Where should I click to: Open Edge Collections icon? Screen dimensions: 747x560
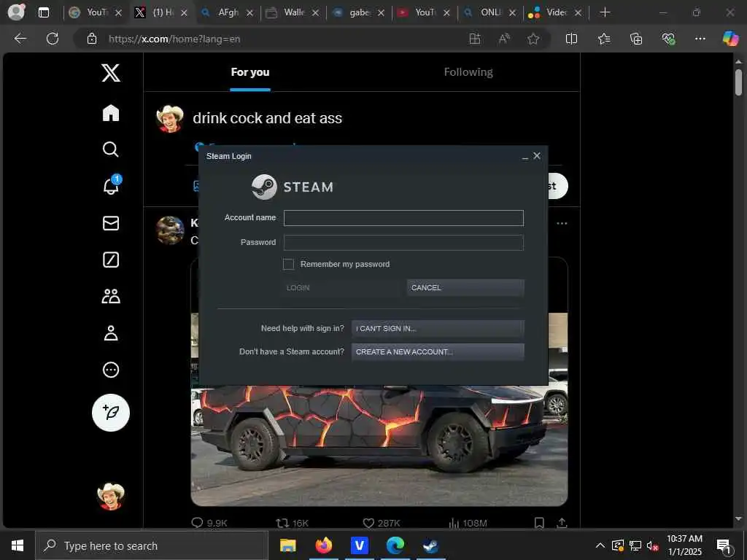[636, 39]
